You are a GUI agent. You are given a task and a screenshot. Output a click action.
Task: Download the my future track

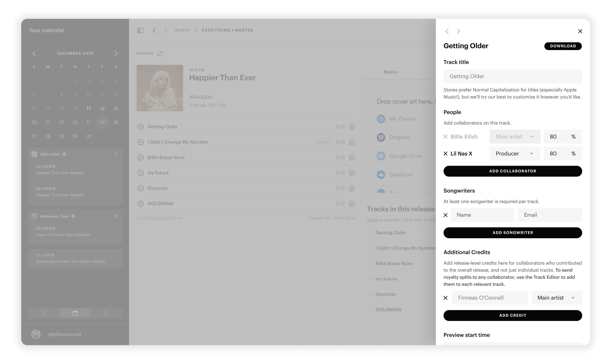[352, 173]
